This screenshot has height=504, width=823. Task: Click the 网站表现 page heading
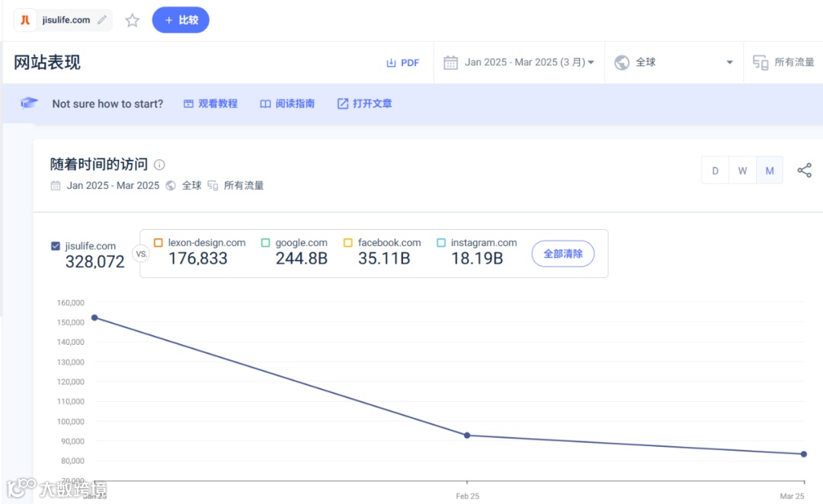[47, 62]
